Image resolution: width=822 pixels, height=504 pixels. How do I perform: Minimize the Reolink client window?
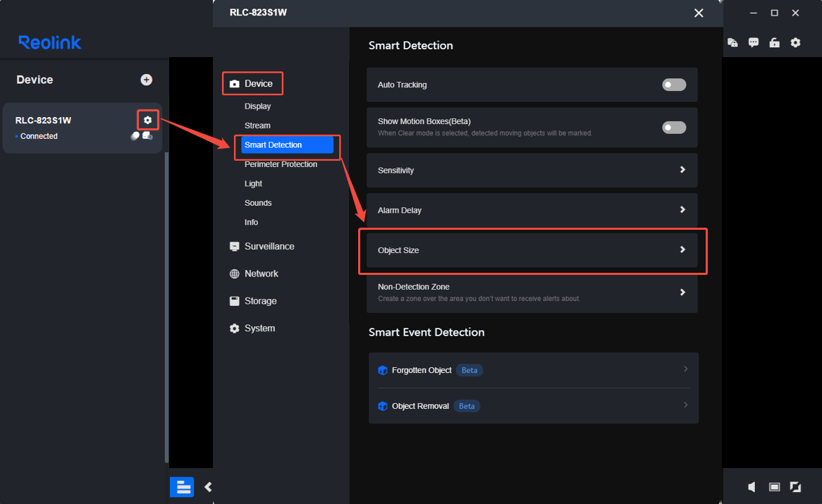[754, 13]
